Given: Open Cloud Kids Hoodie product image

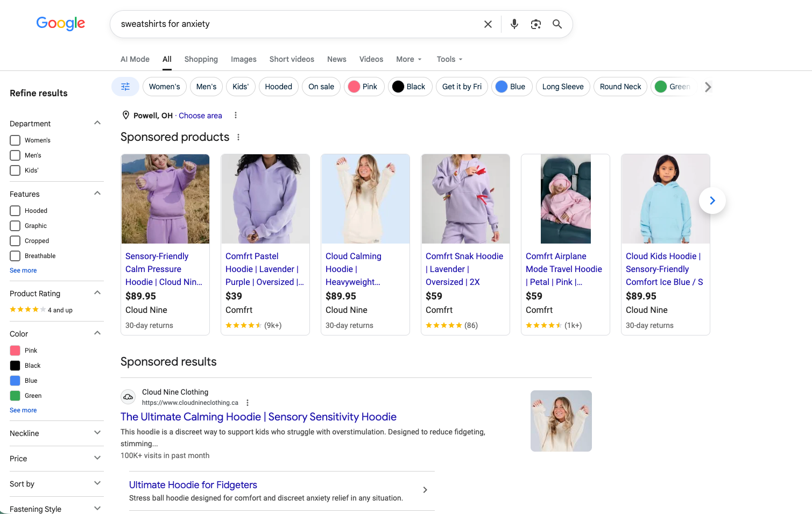Looking at the screenshot, I should 666,199.
